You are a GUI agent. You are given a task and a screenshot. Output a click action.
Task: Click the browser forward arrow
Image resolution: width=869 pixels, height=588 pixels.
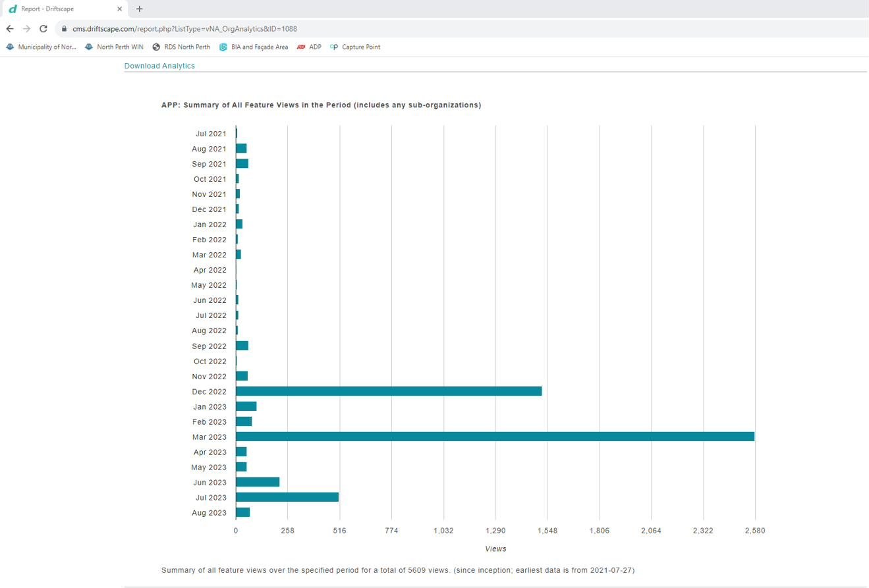click(x=26, y=29)
